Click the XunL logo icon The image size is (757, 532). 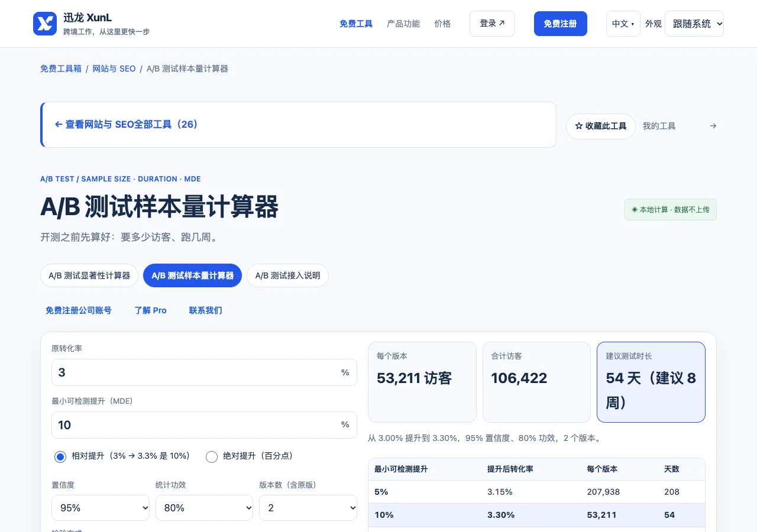point(45,24)
